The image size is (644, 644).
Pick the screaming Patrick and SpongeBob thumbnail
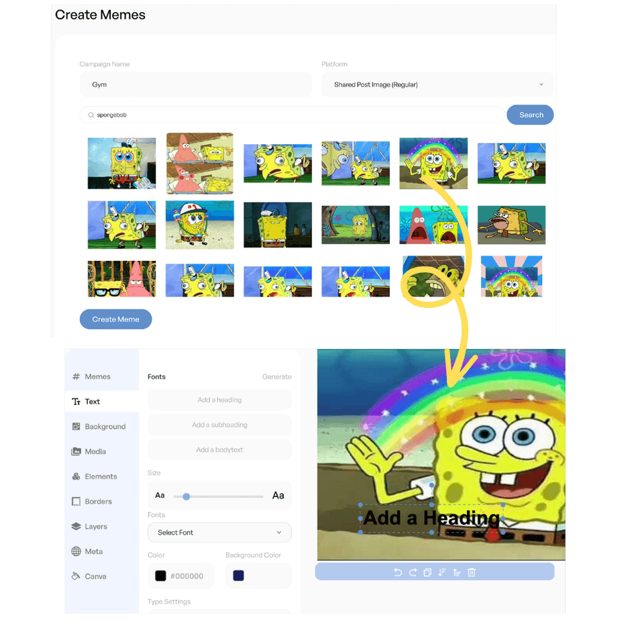point(433,225)
